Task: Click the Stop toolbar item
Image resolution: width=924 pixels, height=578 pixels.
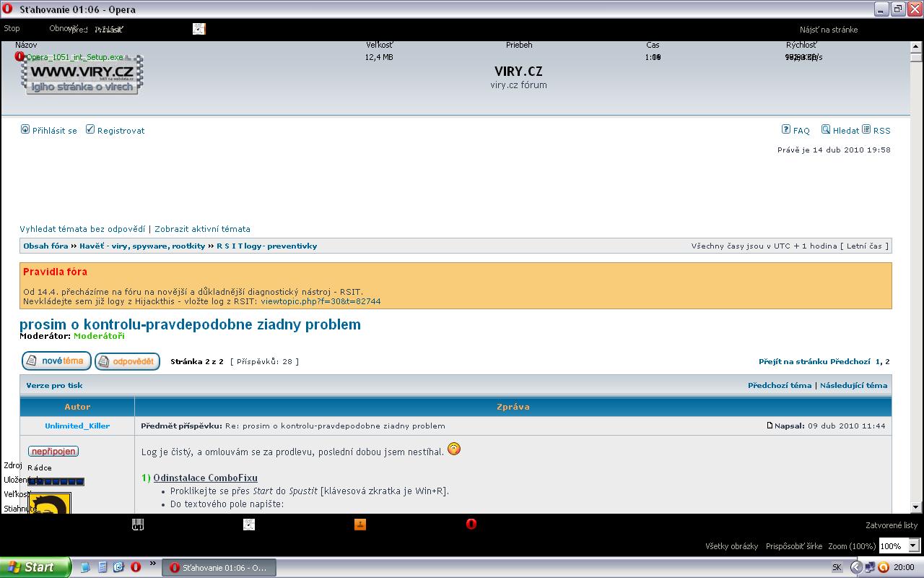Action: (12, 29)
